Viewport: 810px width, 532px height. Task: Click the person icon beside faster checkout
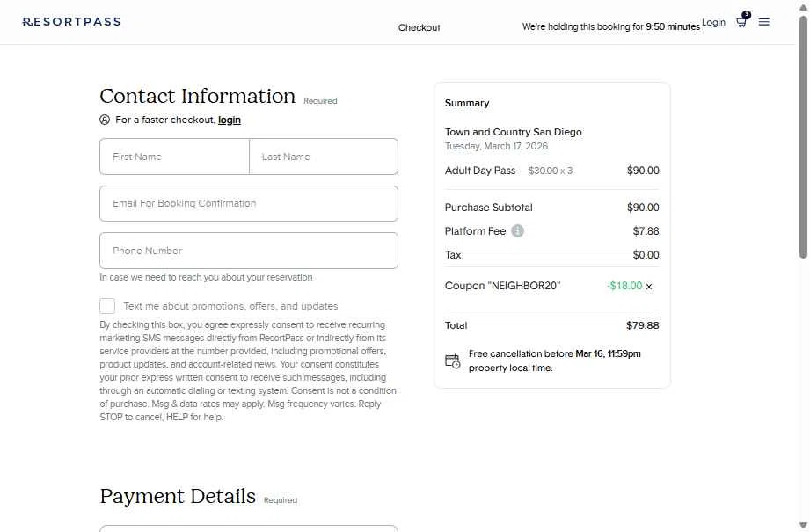click(x=105, y=120)
